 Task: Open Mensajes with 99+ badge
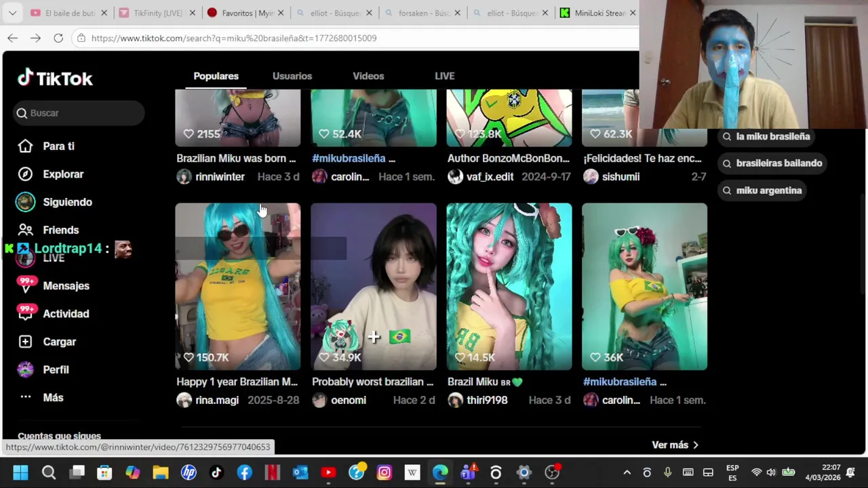click(66, 285)
